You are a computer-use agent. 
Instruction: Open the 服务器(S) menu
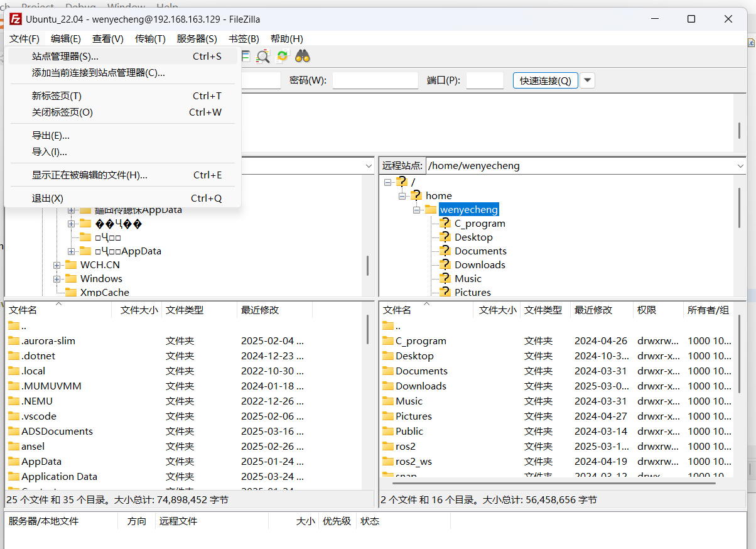pyautogui.click(x=197, y=38)
